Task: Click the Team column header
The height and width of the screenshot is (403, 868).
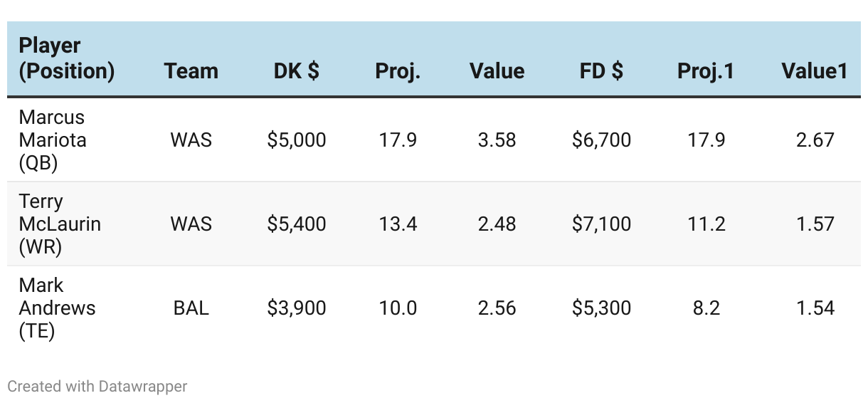Action: click(x=191, y=71)
